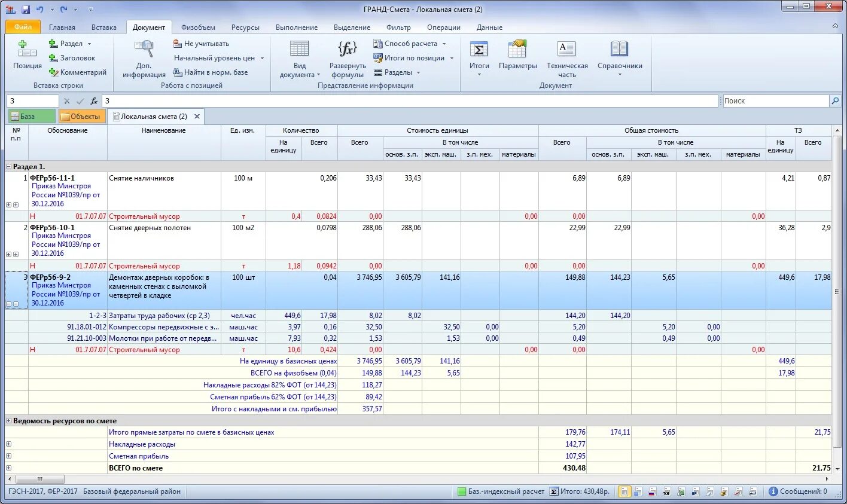Select the Компрессоры передвижные resource row
The image size is (847, 504).
click(418, 327)
